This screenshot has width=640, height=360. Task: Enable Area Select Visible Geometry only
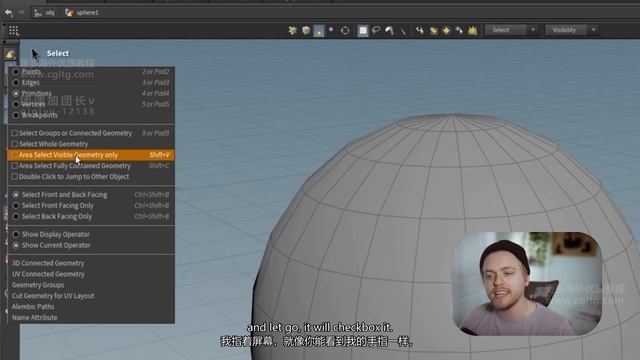91,155
